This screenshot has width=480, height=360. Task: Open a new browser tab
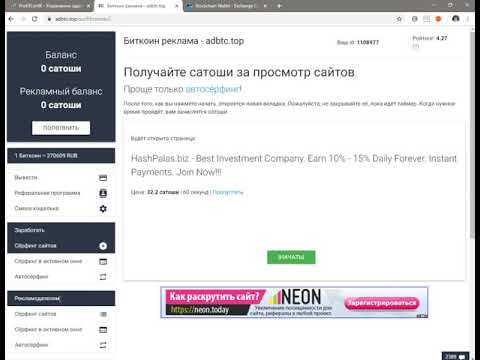pos(279,6)
